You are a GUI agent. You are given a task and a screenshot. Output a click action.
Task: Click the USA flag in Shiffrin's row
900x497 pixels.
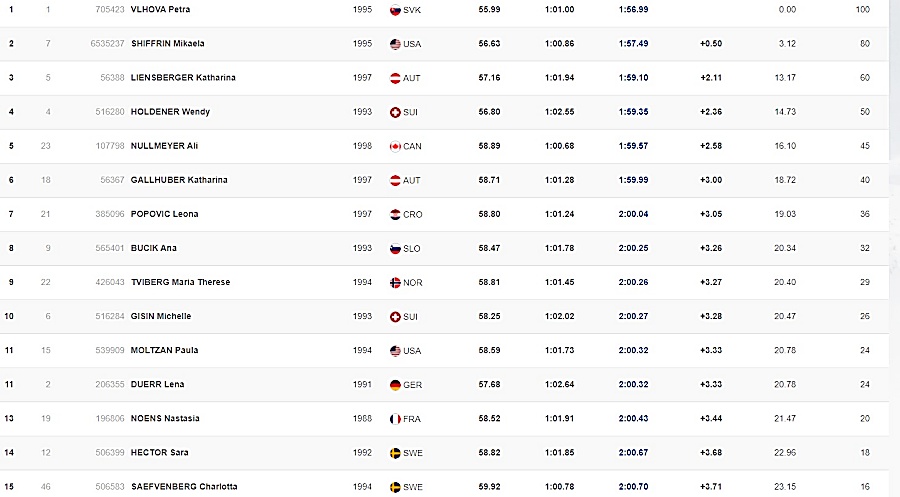point(395,44)
